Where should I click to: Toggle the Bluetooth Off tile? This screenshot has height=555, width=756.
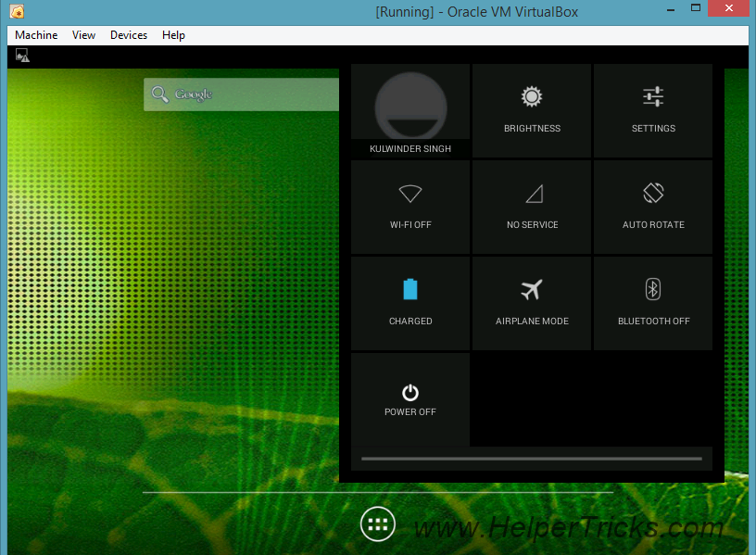(x=653, y=303)
